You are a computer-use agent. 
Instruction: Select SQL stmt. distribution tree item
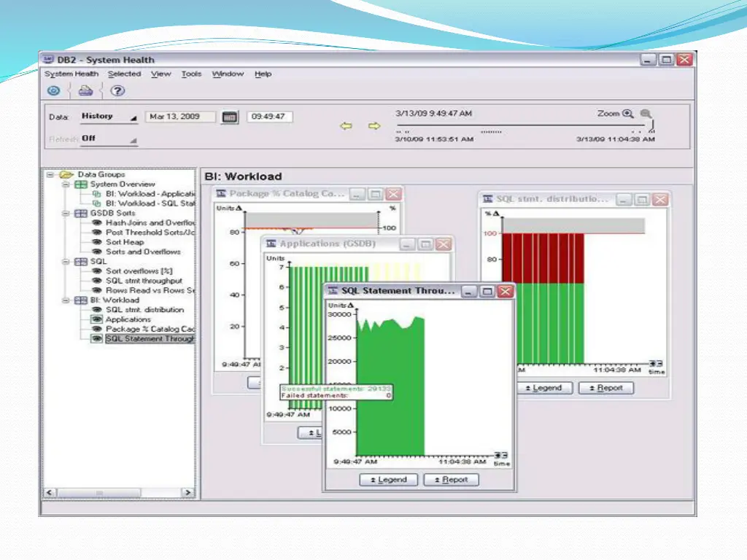145,309
